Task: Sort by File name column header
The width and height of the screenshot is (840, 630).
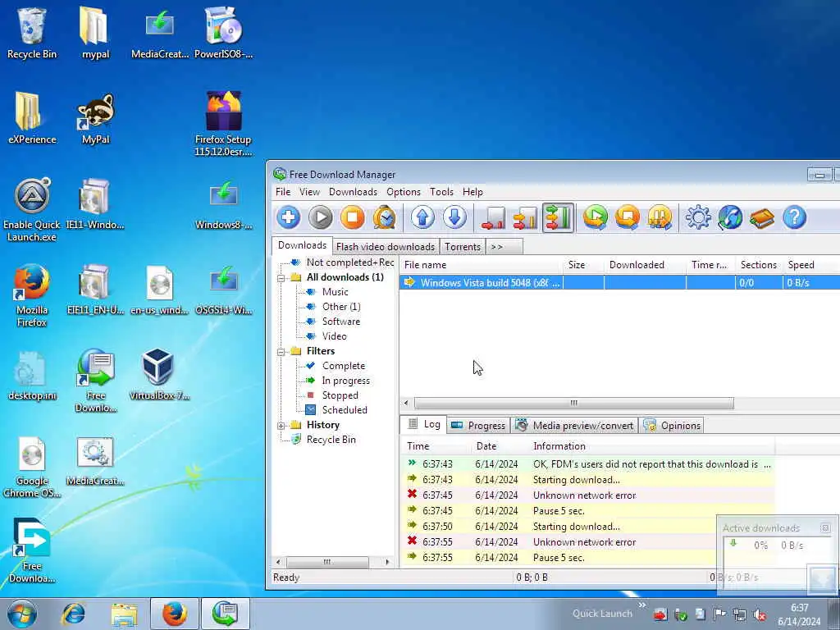Action: coord(481,265)
